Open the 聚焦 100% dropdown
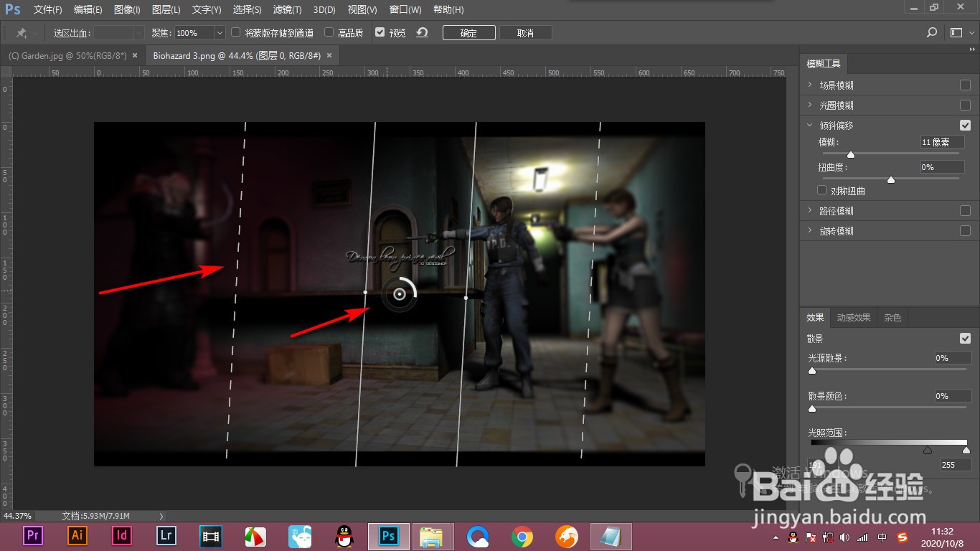This screenshot has height=551, width=980. click(x=220, y=33)
